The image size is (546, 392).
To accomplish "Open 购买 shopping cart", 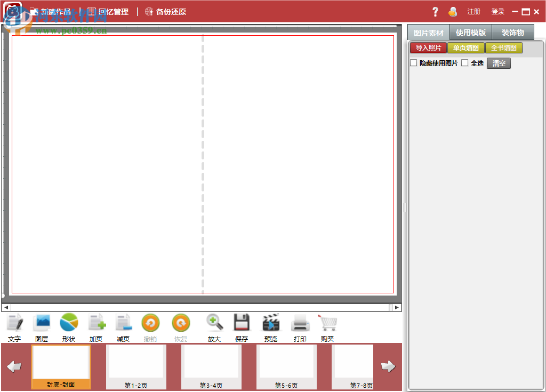I will click(327, 327).
